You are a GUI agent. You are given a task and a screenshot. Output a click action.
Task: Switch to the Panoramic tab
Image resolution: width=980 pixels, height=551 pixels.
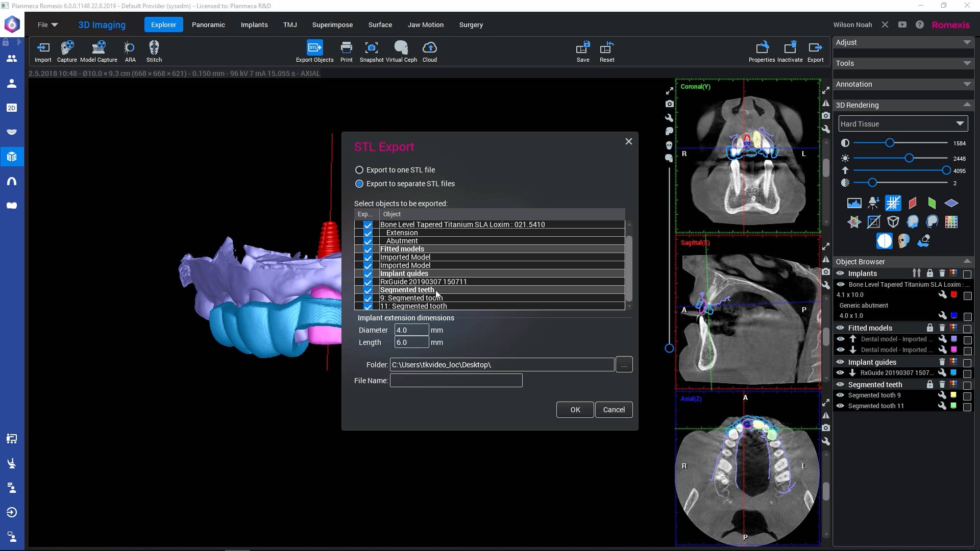(x=208, y=24)
